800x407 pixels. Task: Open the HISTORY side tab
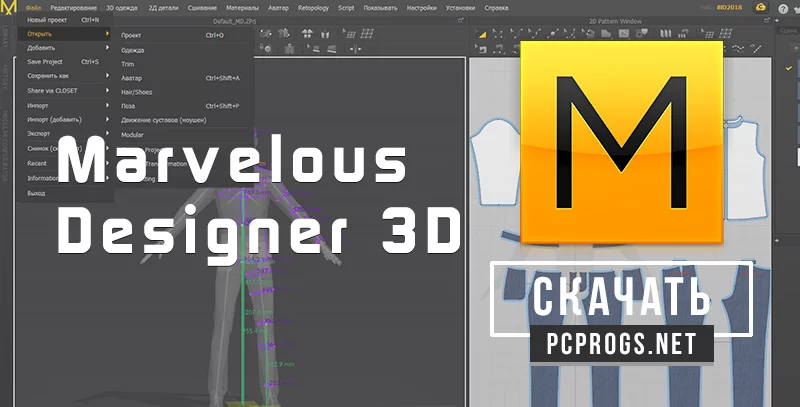pos(5,78)
